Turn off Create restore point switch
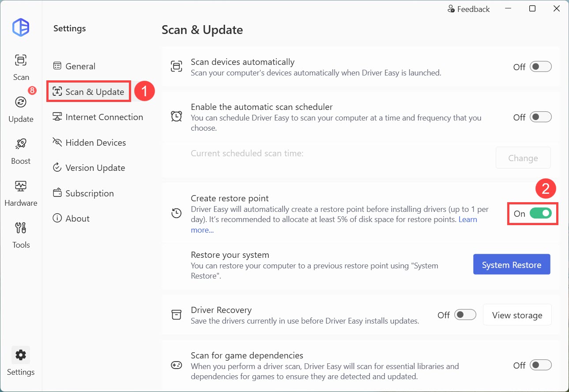 tap(541, 213)
